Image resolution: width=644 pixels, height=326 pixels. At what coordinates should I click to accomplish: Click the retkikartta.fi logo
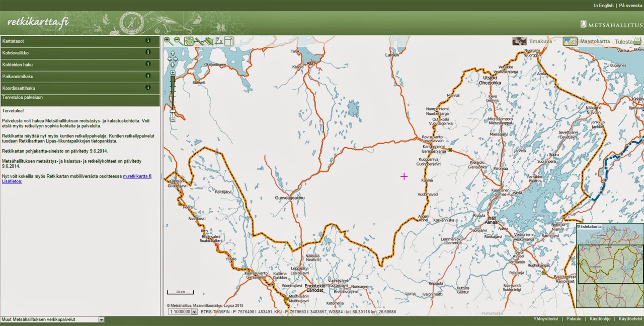point(38,22)
